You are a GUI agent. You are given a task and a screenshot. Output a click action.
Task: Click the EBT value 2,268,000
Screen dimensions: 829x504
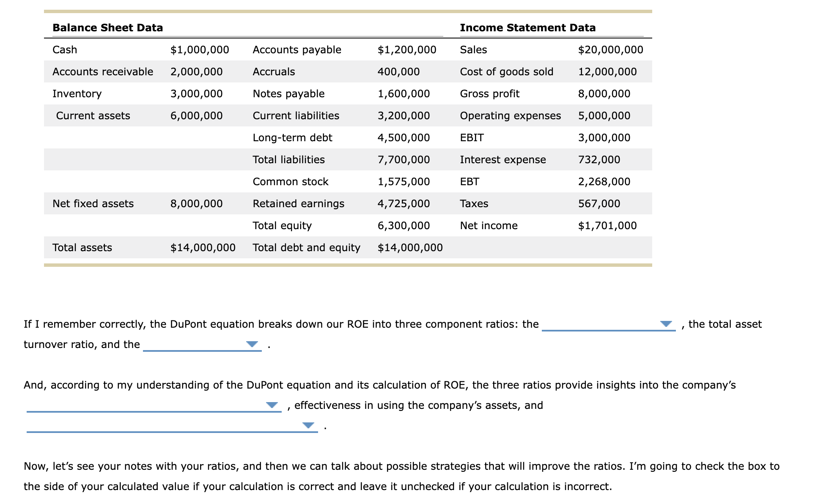pos(604,182)
